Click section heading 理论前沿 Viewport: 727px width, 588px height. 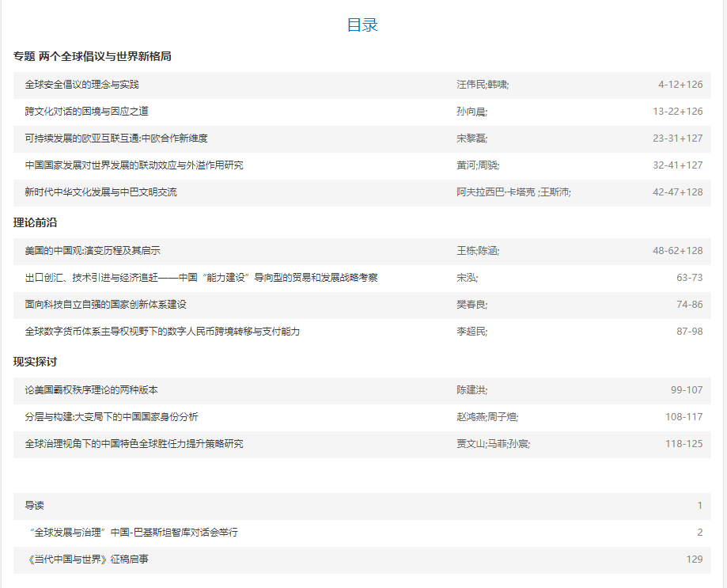(36, 223)
